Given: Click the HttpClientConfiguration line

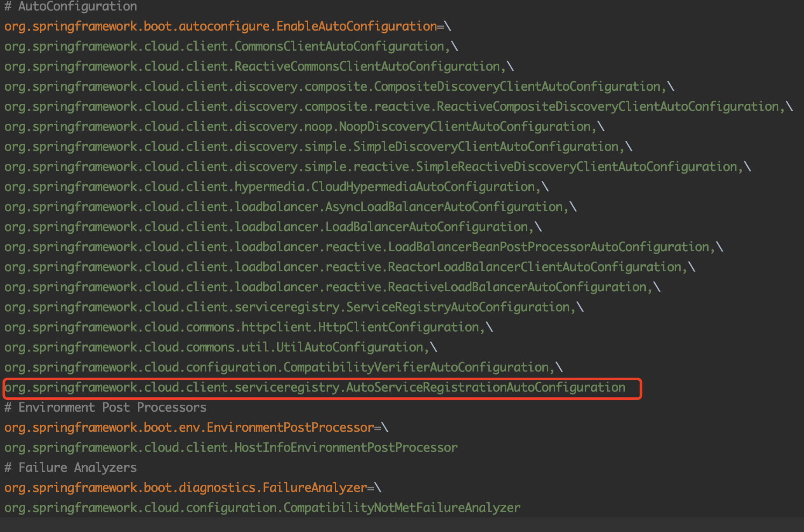Looking at the screenshot, I should (249, 327).
